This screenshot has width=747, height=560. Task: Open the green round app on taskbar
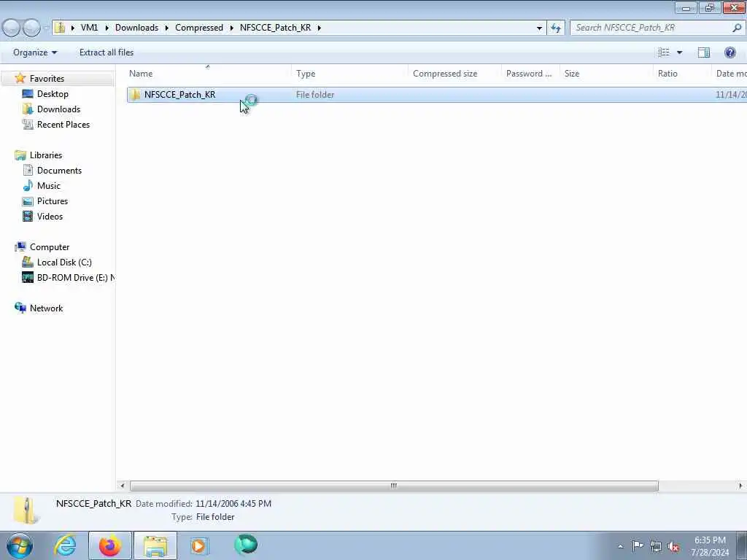click(x=246, y=545)
